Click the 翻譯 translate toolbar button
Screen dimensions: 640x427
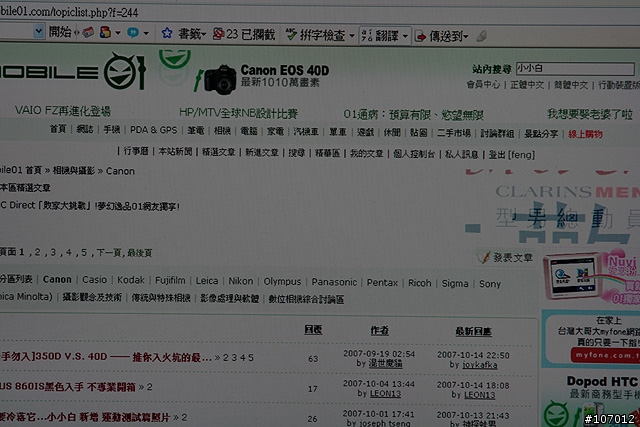380,36
